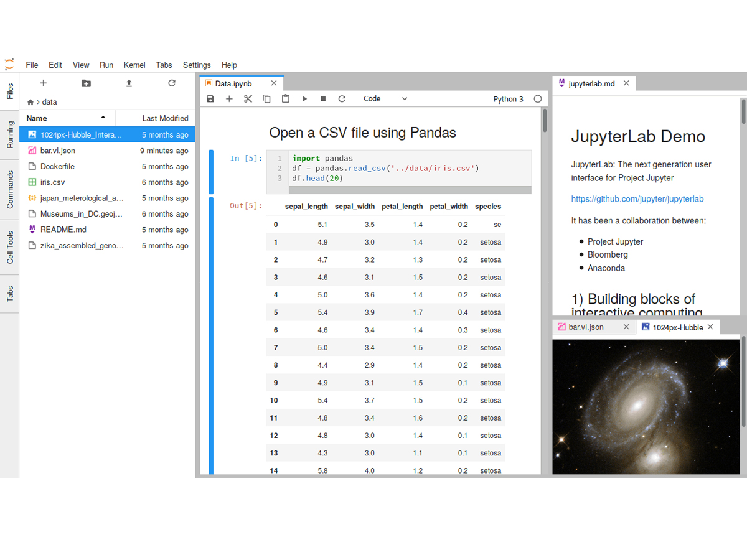Open the cell type Code dropdown
Image resolution: width=747 pixels, height=560 pixels.
point(385,99)
